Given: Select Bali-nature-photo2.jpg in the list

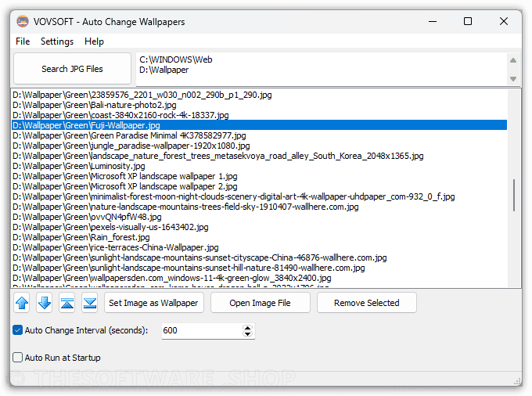Looking at the screenshot, I should pyautogui.click(x=260, y=105).
